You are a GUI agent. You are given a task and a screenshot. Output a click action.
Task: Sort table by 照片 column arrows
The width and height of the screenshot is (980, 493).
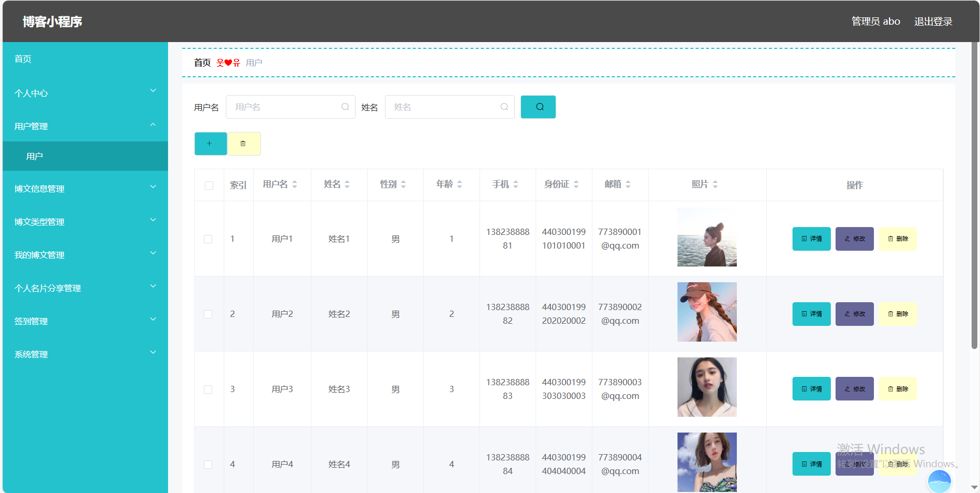tap(715, 184)
